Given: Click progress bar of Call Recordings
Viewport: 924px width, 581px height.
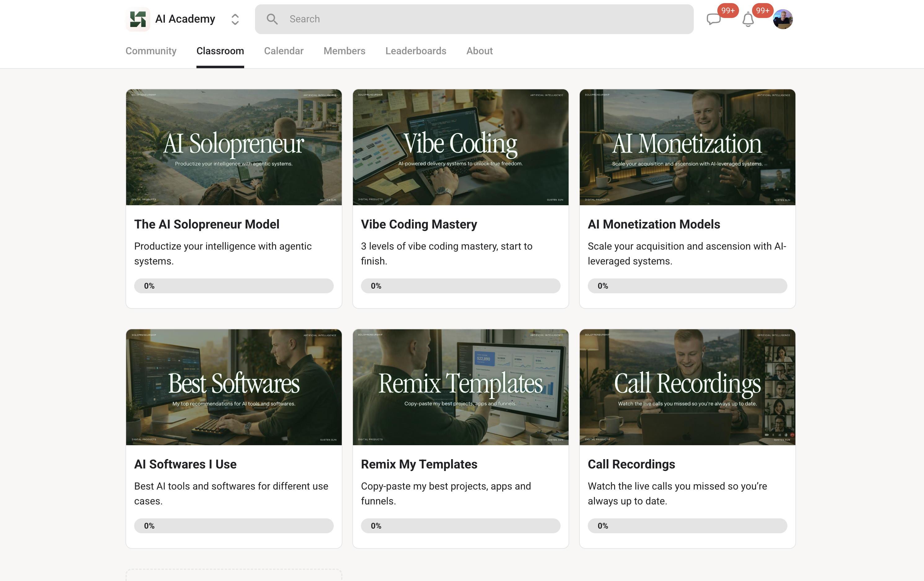Looking at the screenshot, I should (x=687, y=526).
